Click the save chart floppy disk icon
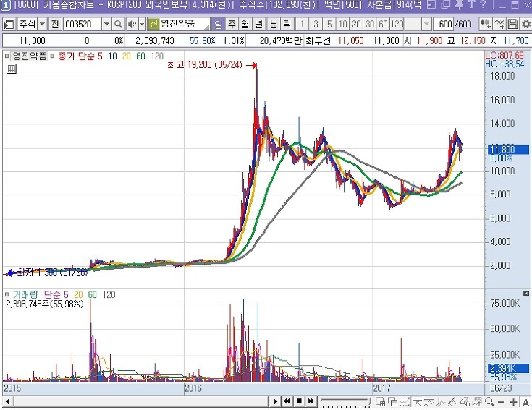Viewport: 532px width, 410px height. click(x=512, y=24)
